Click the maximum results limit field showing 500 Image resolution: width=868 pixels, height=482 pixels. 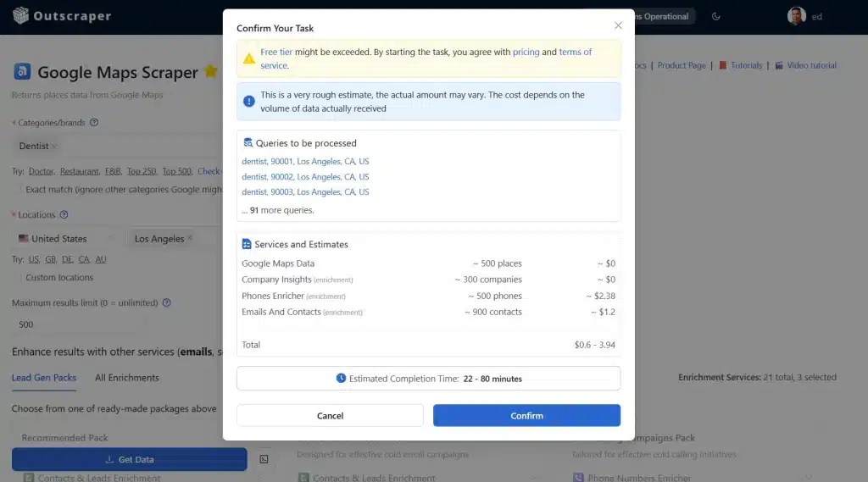tap(77, 324)
